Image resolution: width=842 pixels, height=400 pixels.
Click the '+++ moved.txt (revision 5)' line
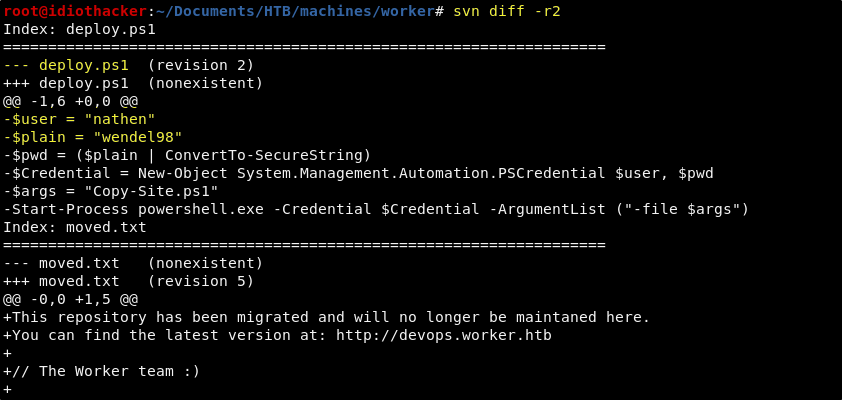click(128, 281)
